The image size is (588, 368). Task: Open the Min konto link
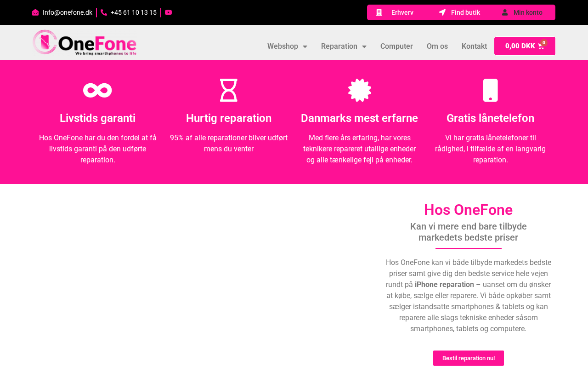pos(528,12)
